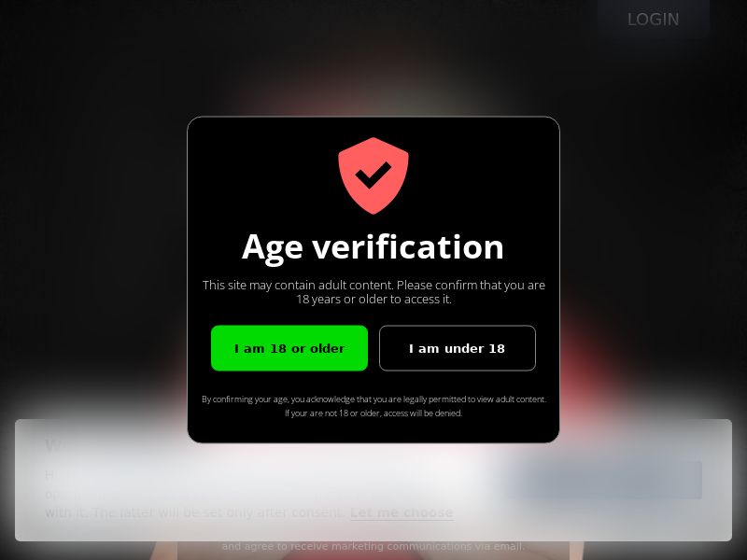Click the '18 years or older to access it' line

tap(373, 299)
